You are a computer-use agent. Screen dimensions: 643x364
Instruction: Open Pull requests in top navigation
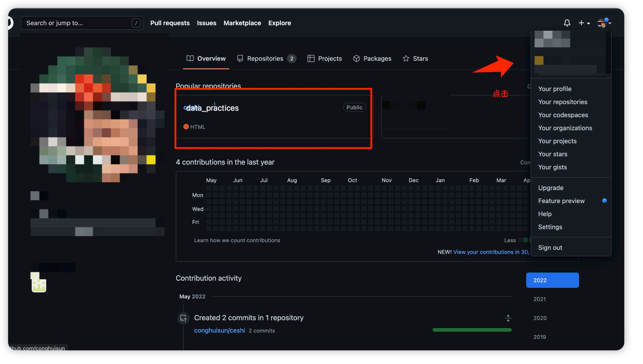pos(170,23)
